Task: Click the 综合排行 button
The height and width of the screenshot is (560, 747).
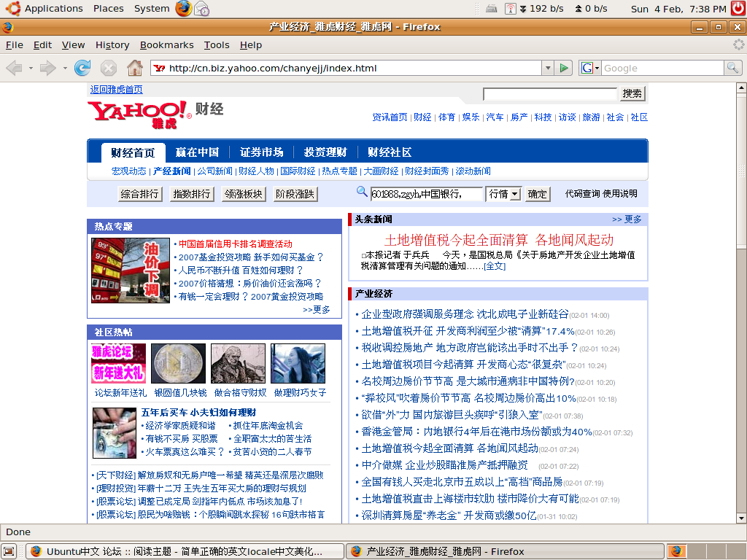Action: [139, 194]
